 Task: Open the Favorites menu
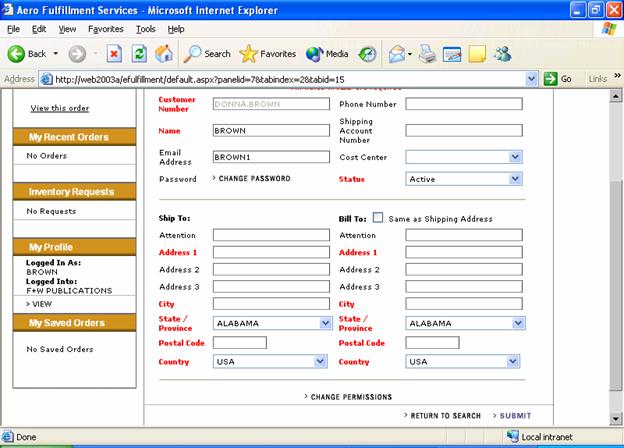coord(106,29)
